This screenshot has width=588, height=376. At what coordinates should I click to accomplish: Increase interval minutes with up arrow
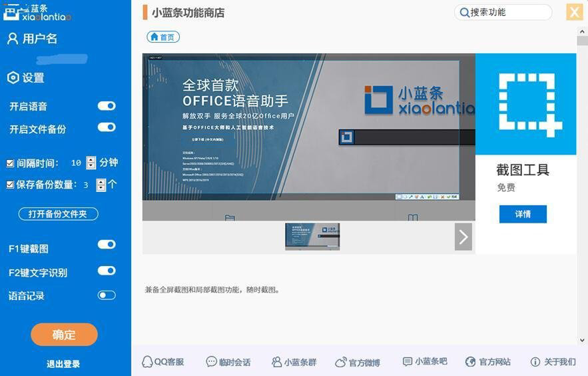pyautogui.click(x=91, y=159)
